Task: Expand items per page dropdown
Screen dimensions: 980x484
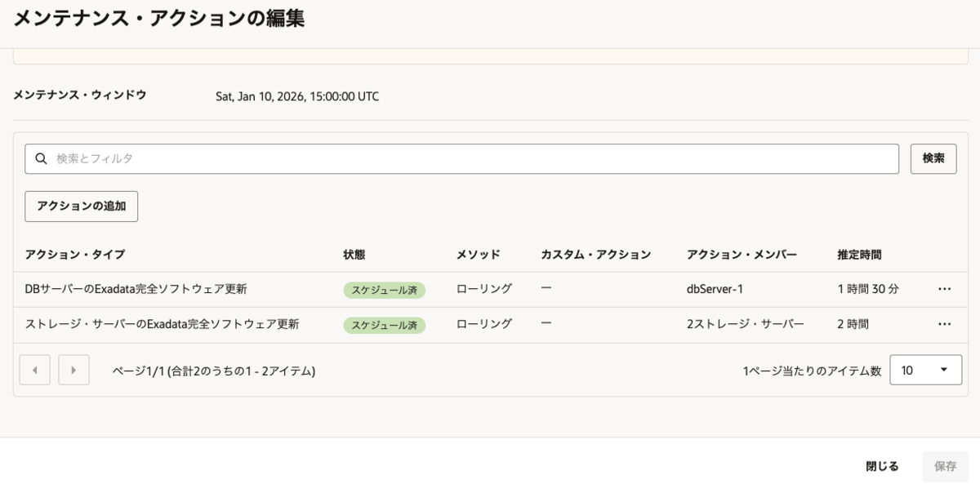Action: (x=925, y=370)
